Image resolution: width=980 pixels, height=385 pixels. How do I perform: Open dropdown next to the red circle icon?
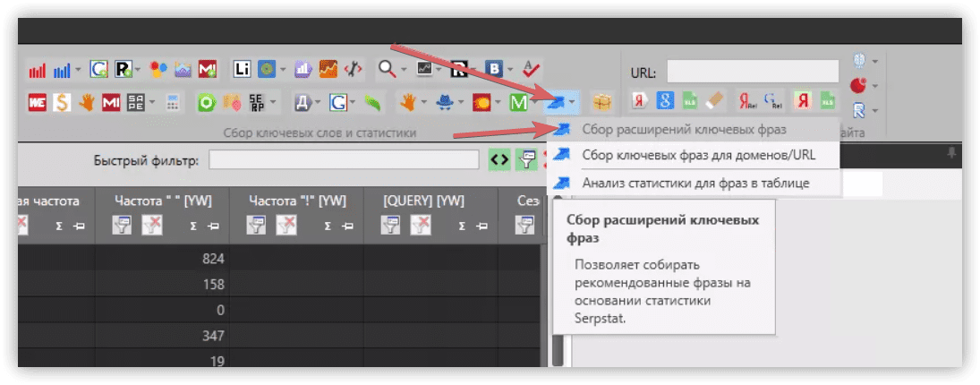tap(875, 86)
